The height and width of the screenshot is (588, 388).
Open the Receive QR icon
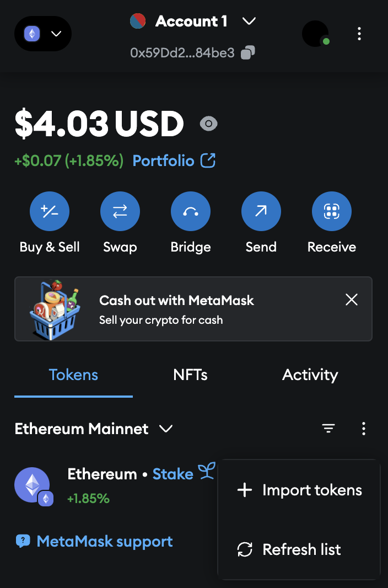(x=331, y=211)
